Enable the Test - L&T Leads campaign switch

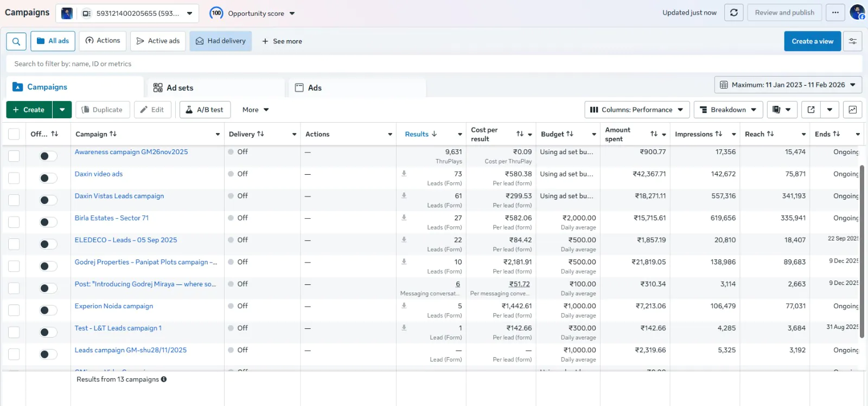pyautogui.click(x=48, y=332)
